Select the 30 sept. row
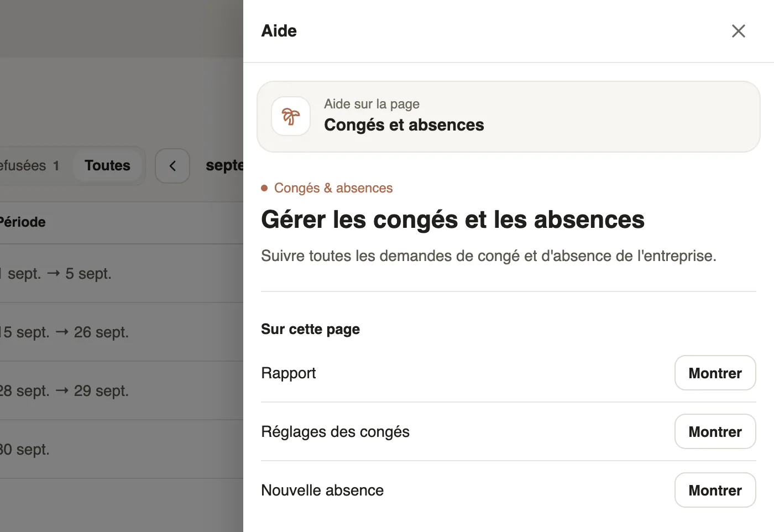The image size is (774, 532). [x=122, y=450]
